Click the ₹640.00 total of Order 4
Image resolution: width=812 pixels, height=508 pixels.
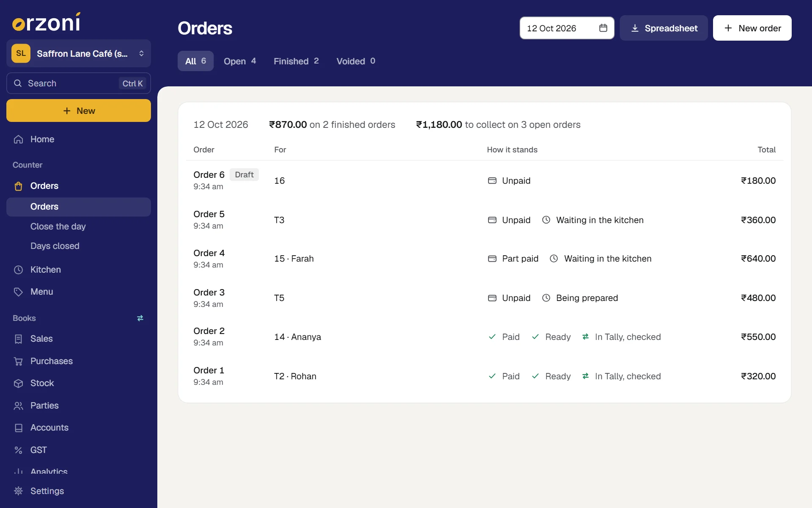[x=758, y=259]
